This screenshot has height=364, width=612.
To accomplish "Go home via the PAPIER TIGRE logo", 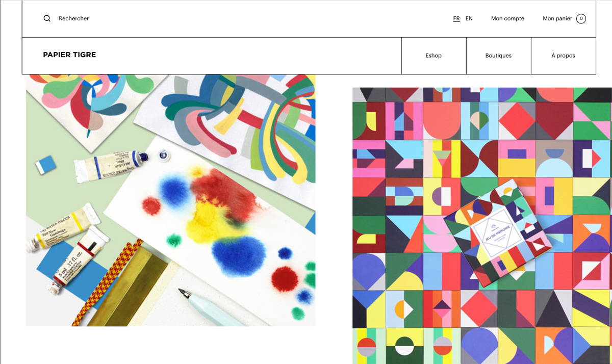I will click(69, 55).
